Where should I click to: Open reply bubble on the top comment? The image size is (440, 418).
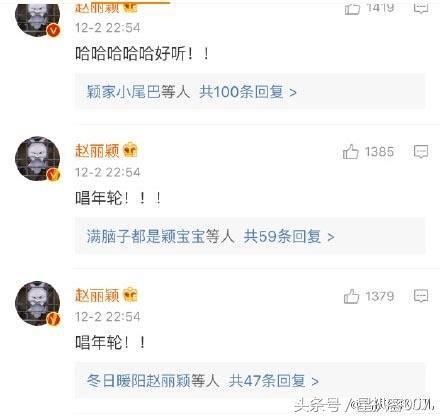(x=421, y=8)
